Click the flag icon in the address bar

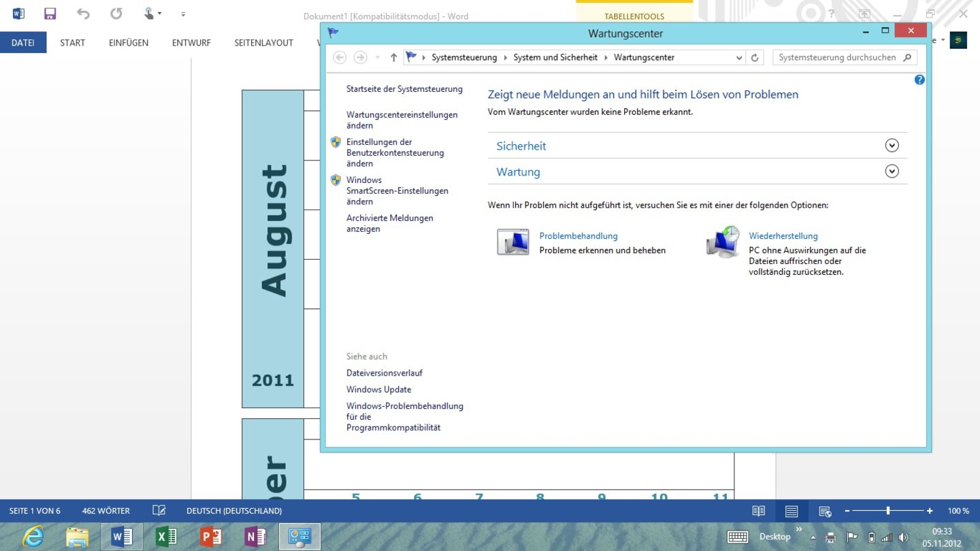411,57
